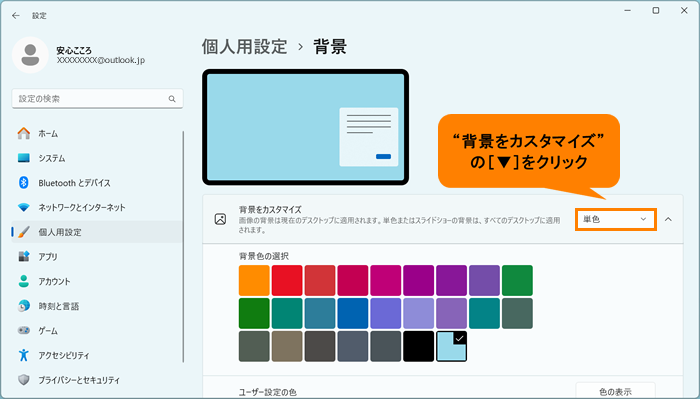Select the lavender light purple swatch
The image size is (700, 399).
click(418, 313)
